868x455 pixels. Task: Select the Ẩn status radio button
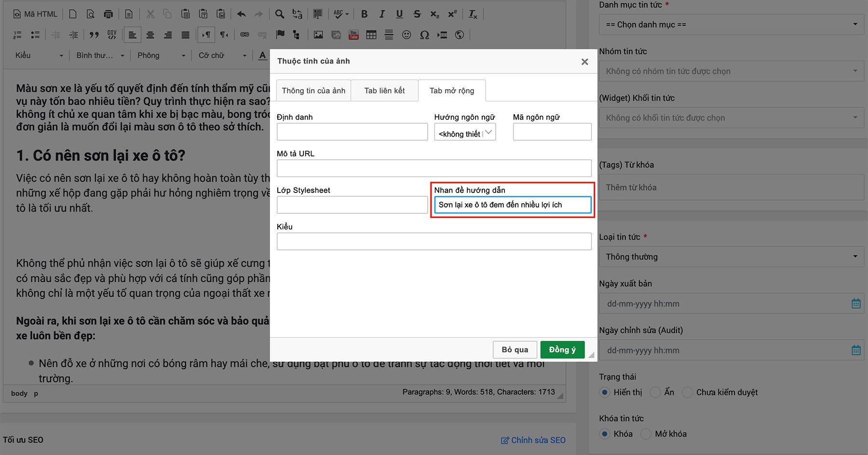tap(655, 392)
